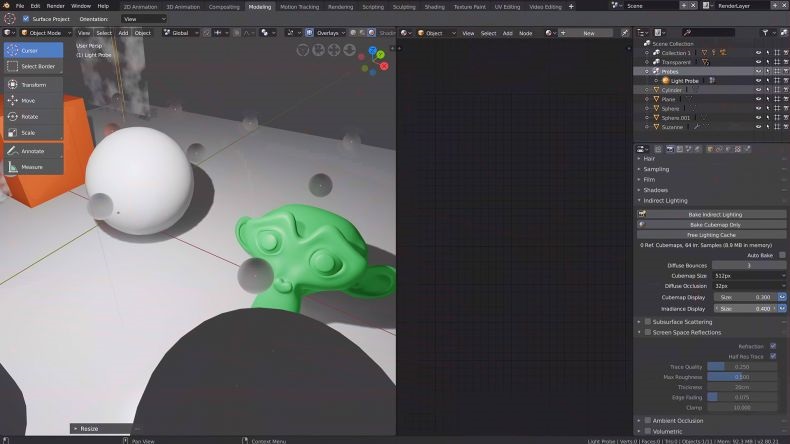
Task: Enable Screen Space Reflections checkbox
Action: coord(648,332)
